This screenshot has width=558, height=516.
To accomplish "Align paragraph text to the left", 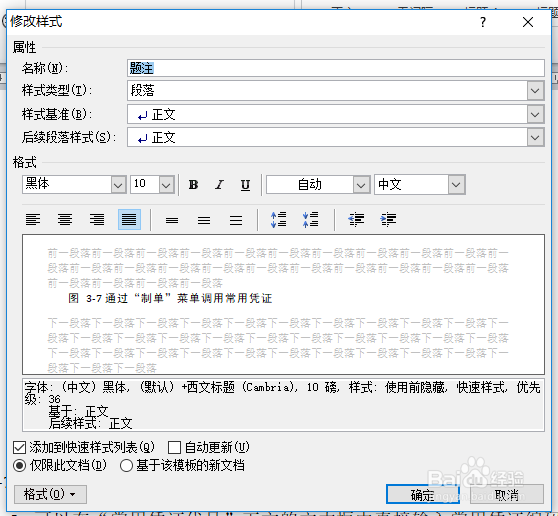I will 33,220.
